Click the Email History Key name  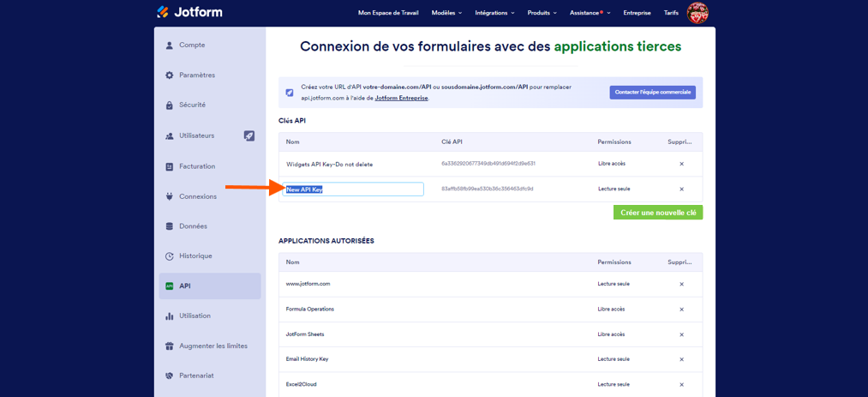[308, 359]
